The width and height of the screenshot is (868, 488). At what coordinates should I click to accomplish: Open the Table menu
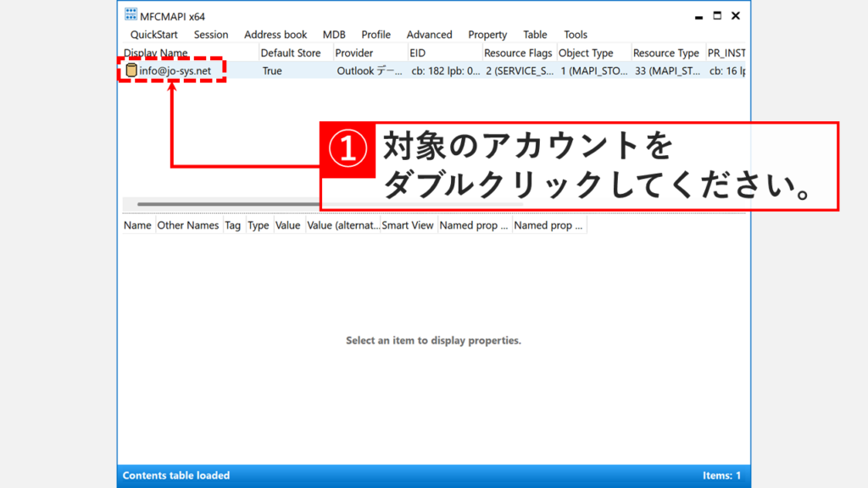534,35
